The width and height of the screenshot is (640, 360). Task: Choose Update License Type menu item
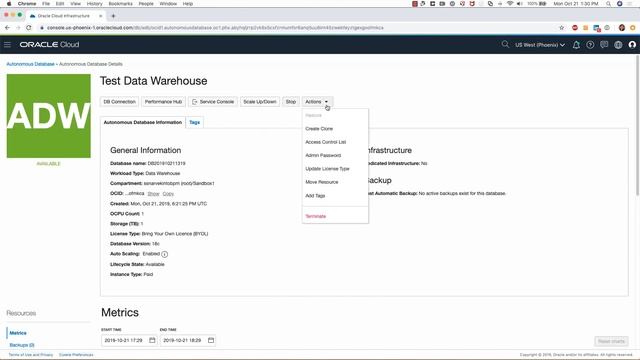(327, 169)
